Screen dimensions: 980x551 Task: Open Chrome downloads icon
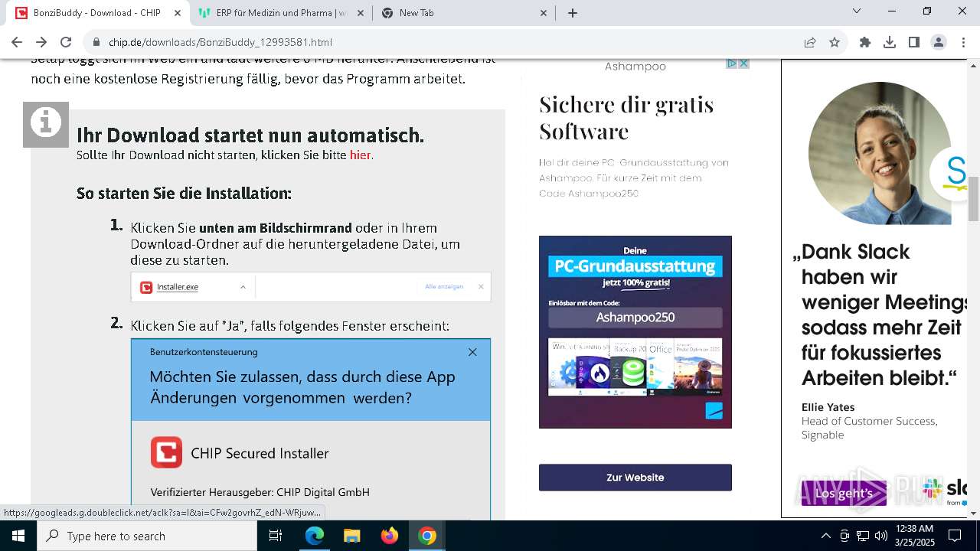(890, 42)
